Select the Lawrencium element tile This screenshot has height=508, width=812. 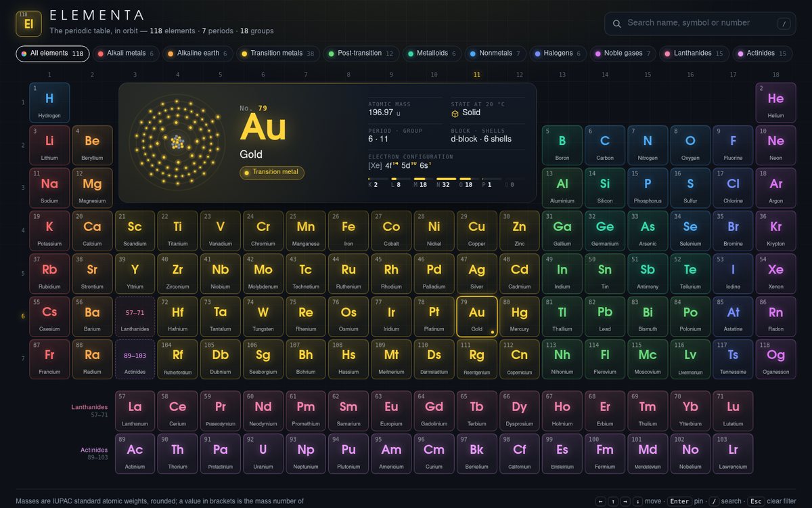[733, 454]
